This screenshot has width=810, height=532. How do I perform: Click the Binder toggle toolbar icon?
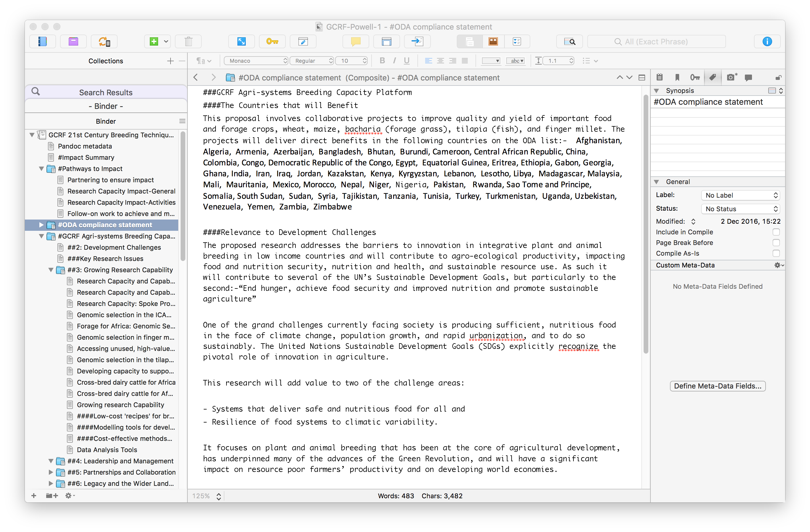point(42,41)
